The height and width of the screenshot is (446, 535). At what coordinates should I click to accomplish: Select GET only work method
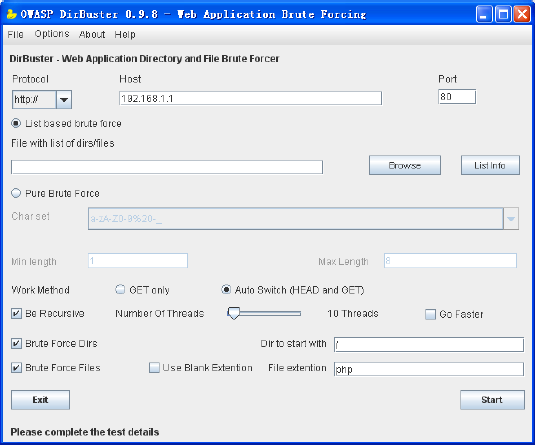(x=120, y=290)
